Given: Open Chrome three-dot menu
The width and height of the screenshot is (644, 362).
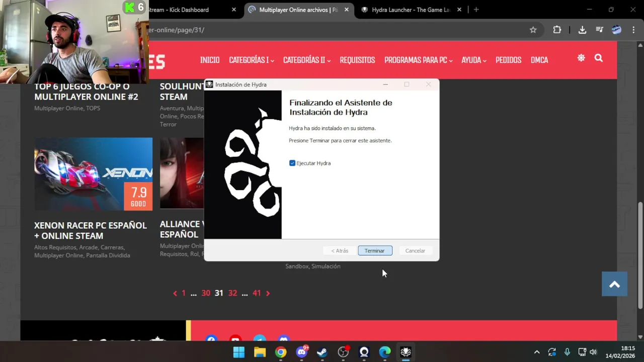Looking at the screenshot, I should point(633,30).
